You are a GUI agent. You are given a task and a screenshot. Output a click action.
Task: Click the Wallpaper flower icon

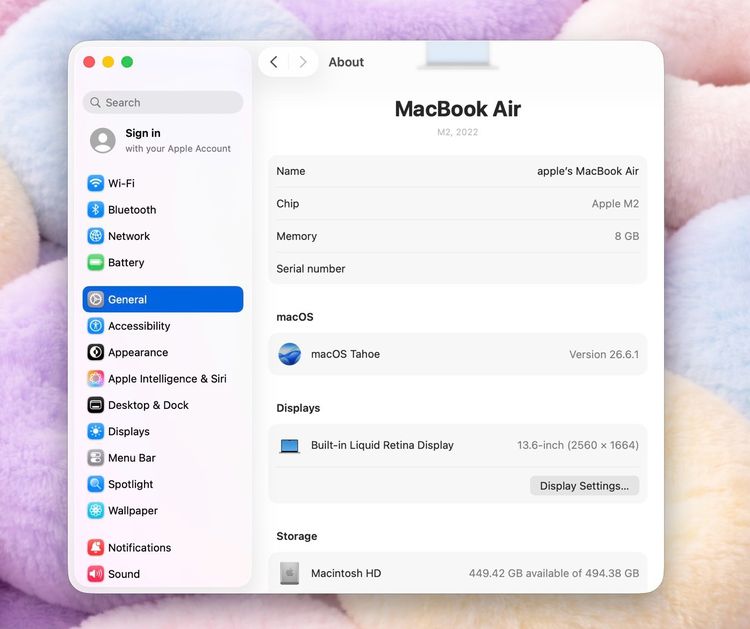tap(96, 510)
